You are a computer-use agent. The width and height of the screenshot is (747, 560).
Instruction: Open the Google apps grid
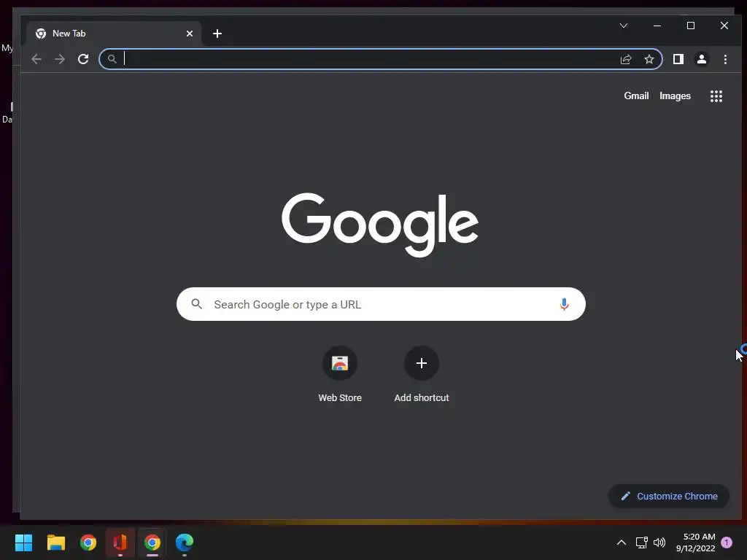coord(716,96)
